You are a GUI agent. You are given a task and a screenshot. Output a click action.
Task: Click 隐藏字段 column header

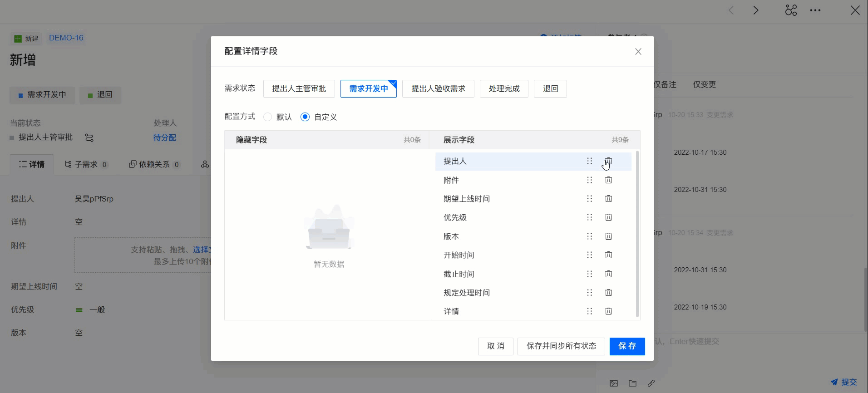[328, 140]
